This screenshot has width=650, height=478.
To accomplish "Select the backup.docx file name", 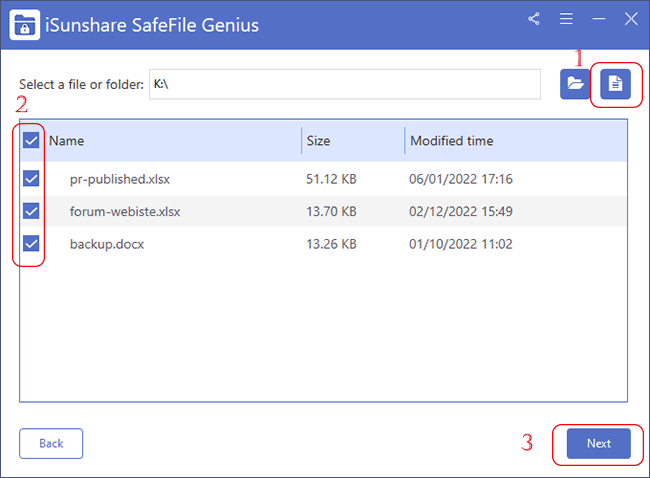I will click(107, 244).
